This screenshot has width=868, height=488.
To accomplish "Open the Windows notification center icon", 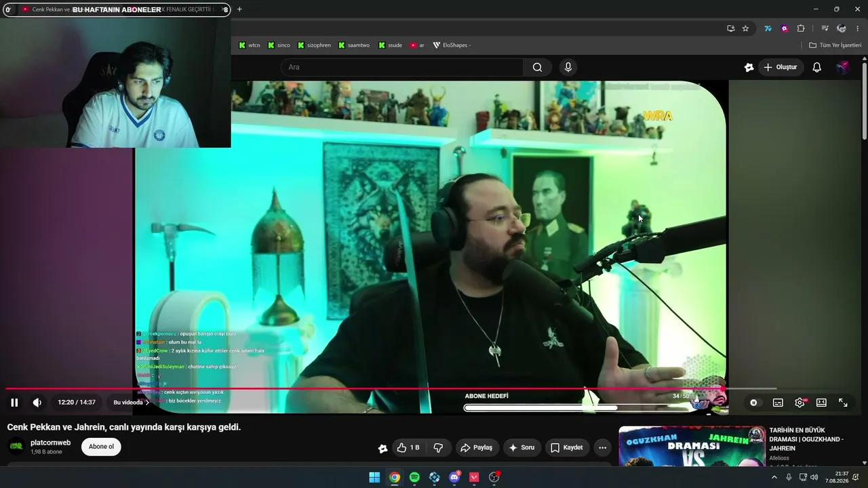I will (x=856, y=477).
